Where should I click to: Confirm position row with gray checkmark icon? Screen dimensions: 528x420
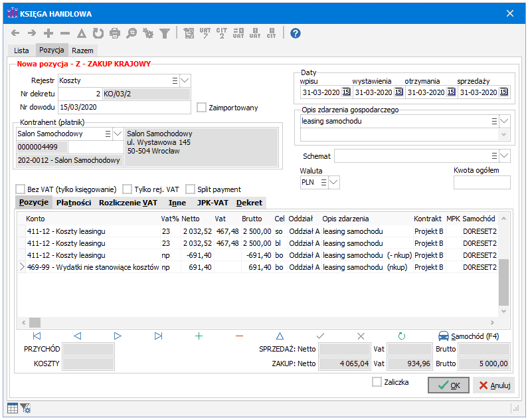point(321,336)
